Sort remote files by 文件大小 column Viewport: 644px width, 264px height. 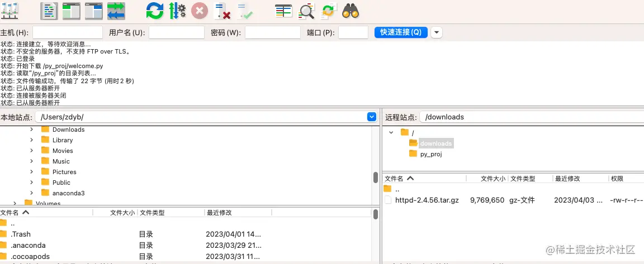tap(487, 179)
